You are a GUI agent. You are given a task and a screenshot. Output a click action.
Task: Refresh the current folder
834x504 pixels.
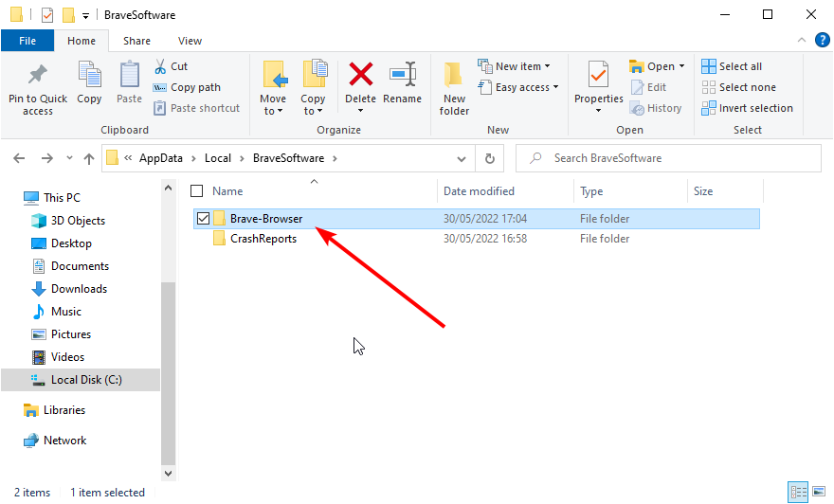[x=489, y=158]
